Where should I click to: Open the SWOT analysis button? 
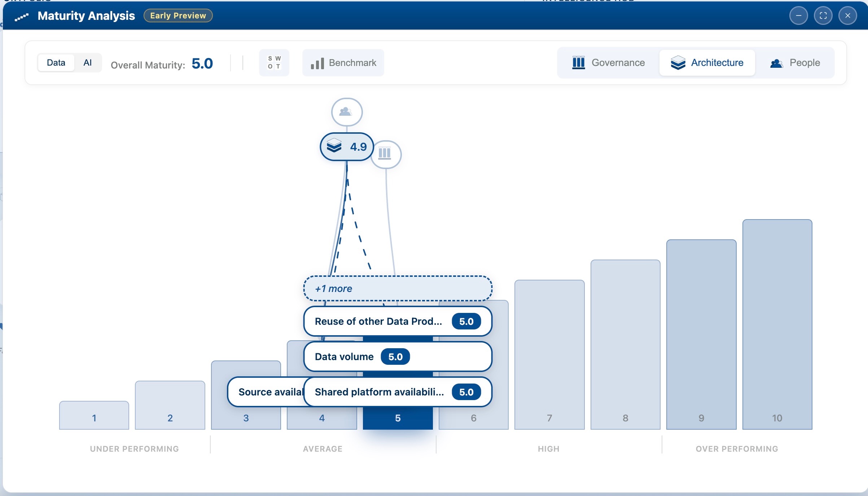click(x=274, y=63)
